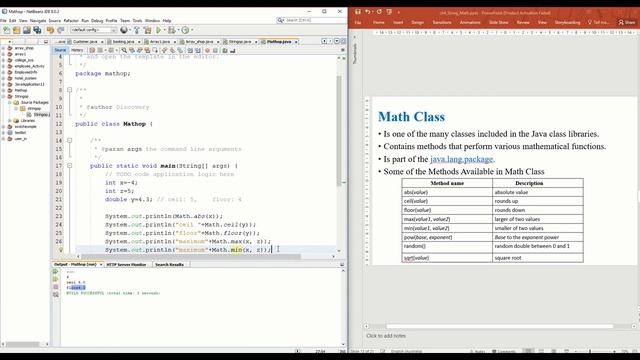640x360 pixels.
Task: Click Share icon in PowerPoint
Action: (x=627, y=22)
